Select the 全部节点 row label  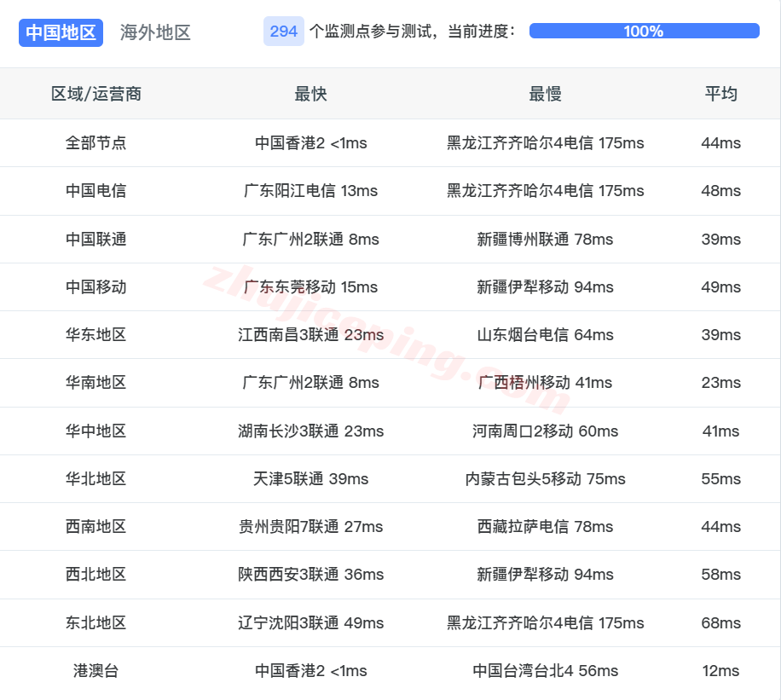[96, 143]
